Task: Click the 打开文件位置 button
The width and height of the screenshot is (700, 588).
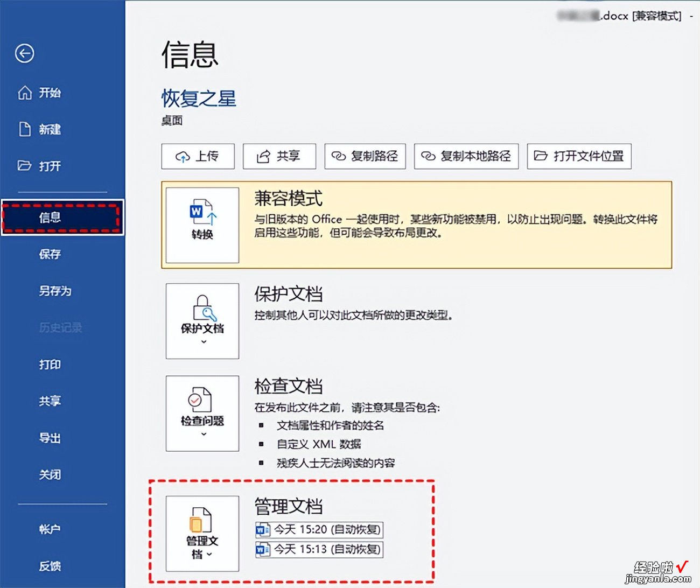Action: pos(579,156)
